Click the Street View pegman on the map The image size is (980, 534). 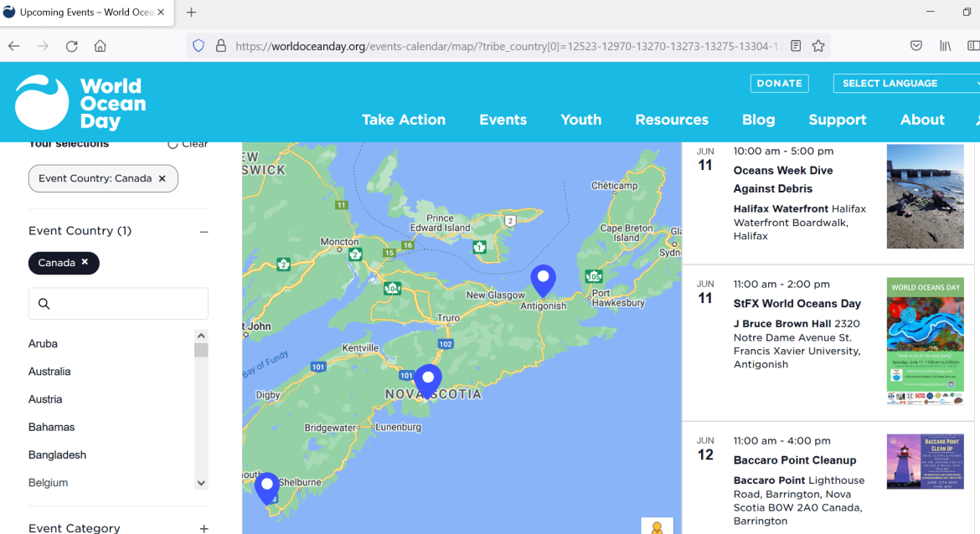[x=656, y=526]
